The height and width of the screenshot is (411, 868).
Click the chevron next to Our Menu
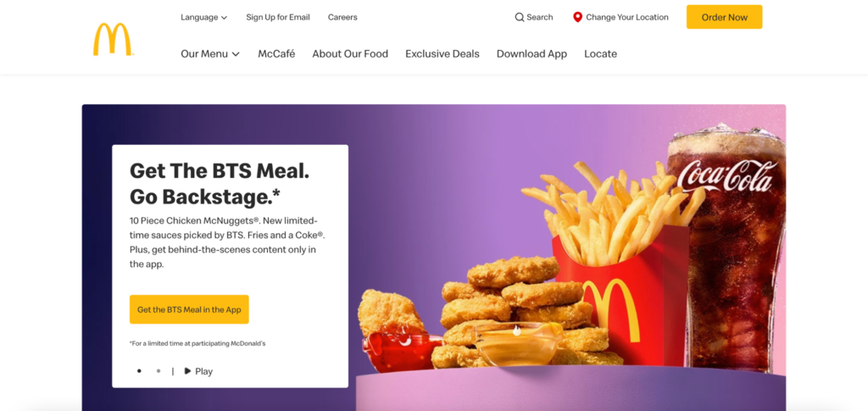pos(236,54)
